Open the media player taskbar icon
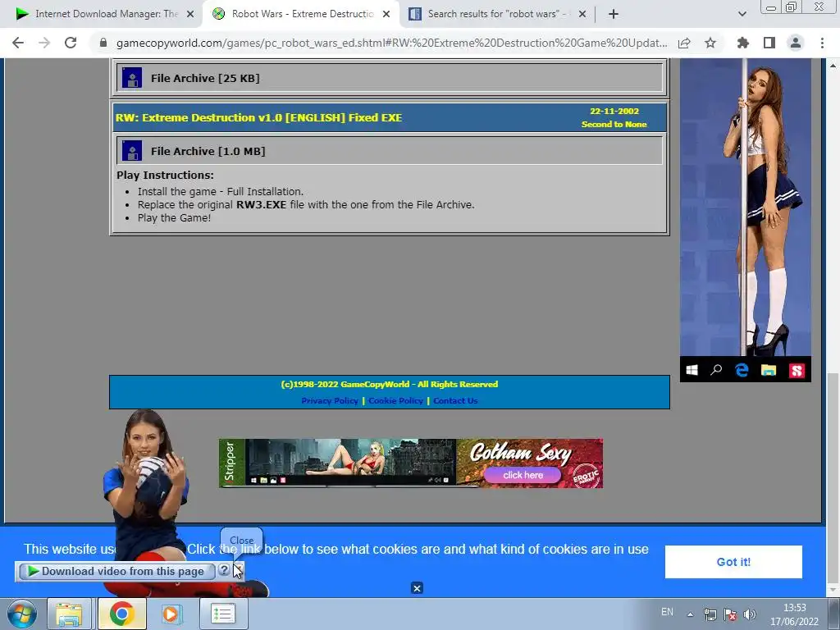This screenshot has width=840, height=630. [x=171, y=614]
